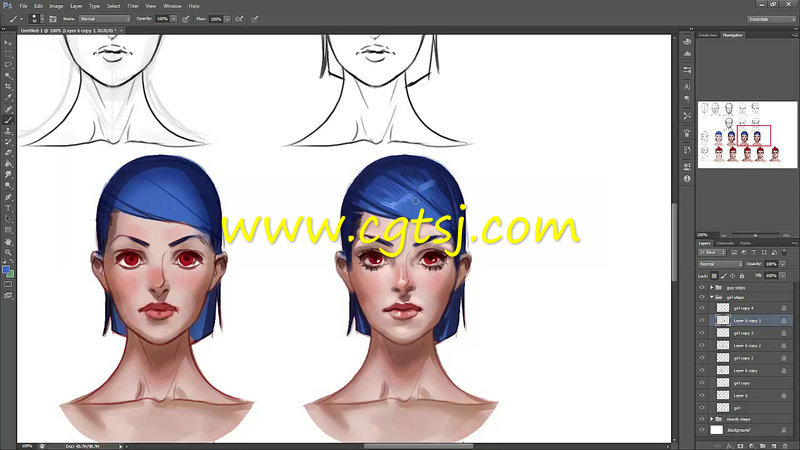Select the Eraser tool
The height and width of the screenshot is (450, 800).
click(8, 153)
